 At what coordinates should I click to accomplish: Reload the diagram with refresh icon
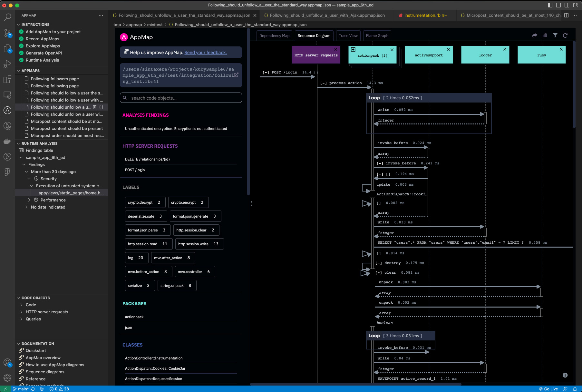(565, 35)
